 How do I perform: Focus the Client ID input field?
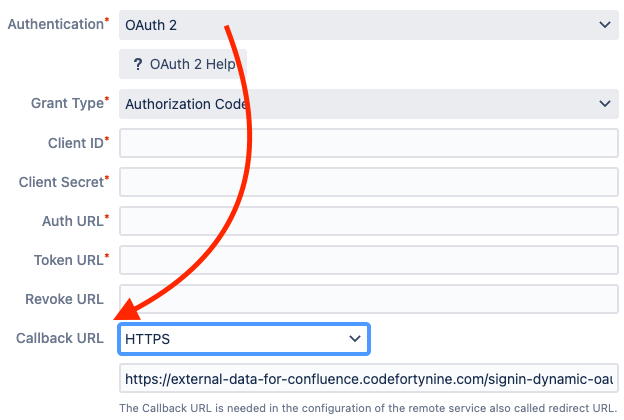[x=368, y=143]
